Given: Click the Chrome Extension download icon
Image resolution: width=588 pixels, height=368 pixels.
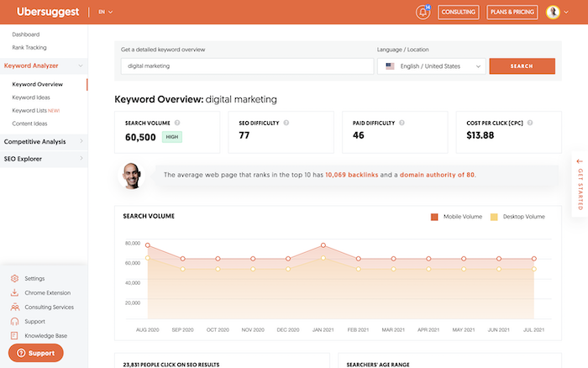Looking at the screenshot, I should [x=14, y=292].
